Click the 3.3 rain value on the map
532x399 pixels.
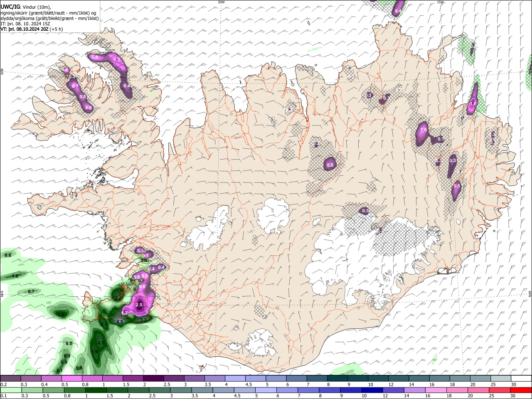[143, 320]
